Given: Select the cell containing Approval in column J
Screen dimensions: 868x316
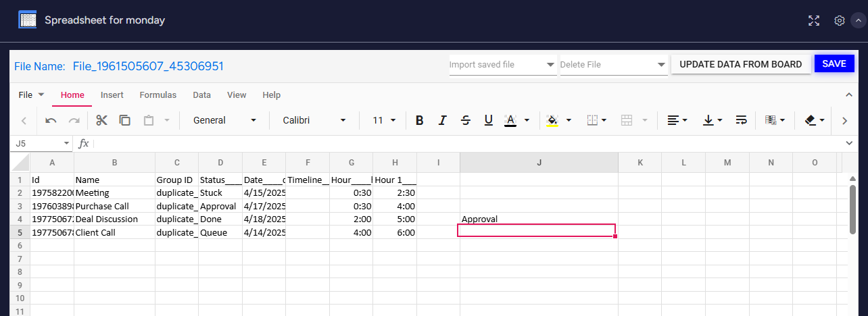Looking at the screenshot, I should 539,219.
